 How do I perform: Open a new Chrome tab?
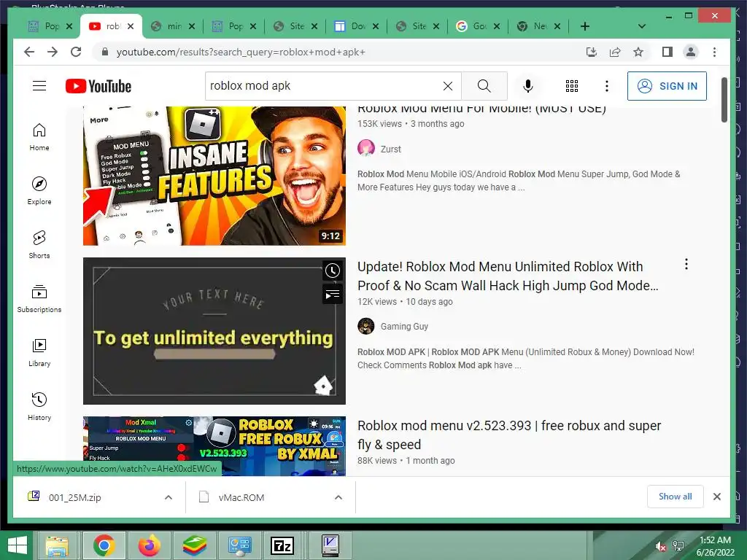tap(585, 26)
